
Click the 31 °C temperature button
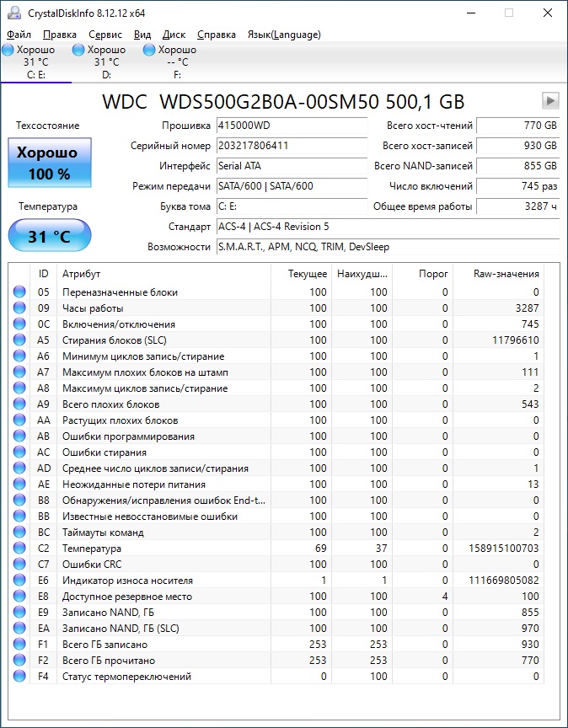coord(49,237)
